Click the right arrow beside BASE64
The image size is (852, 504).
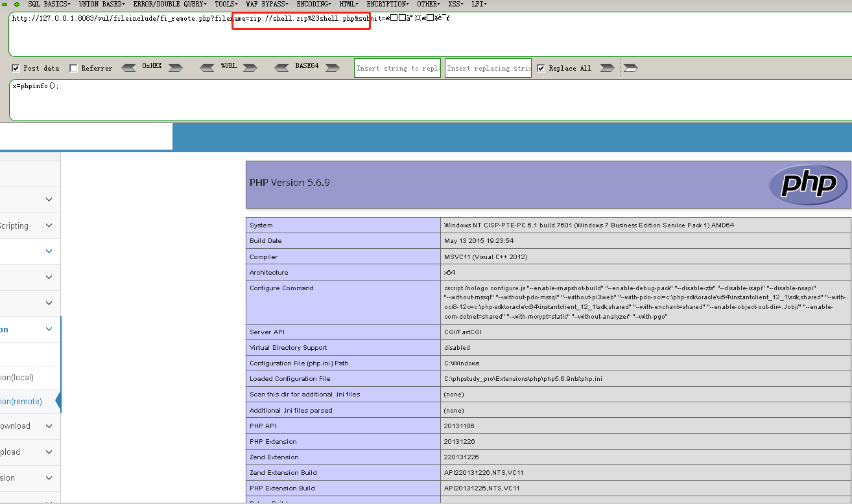[x=332, y=67]
